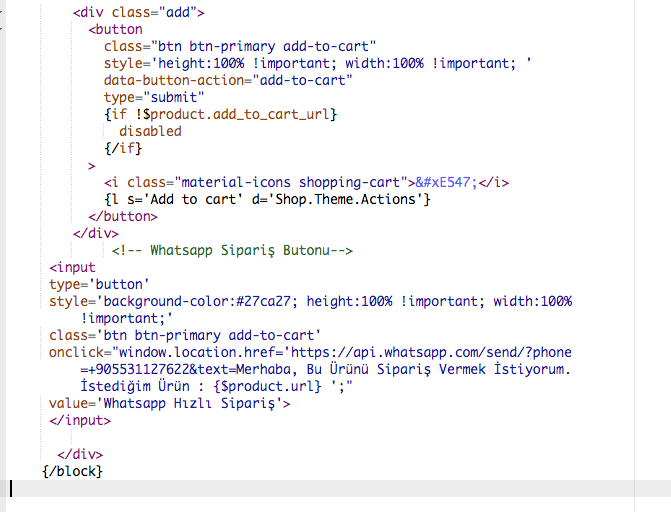
Task: Click the type='button' attribute line
Action: (99, 285)
